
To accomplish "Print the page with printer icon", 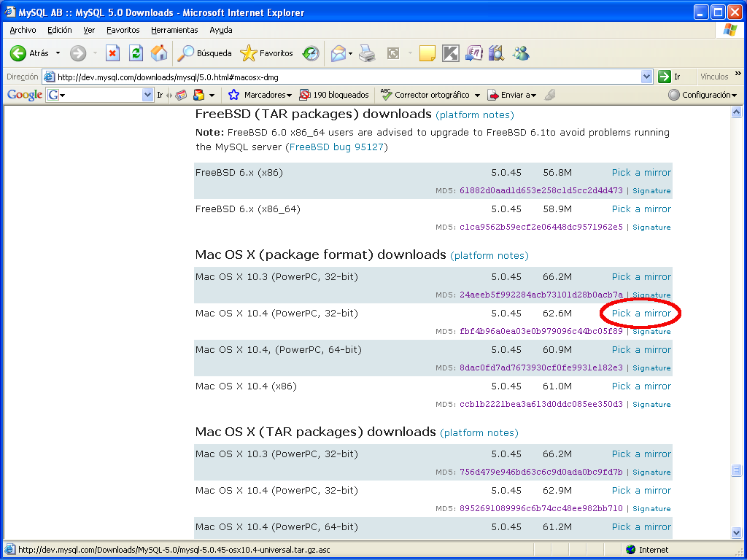I will pyautogui.click(x=367, y=53).
